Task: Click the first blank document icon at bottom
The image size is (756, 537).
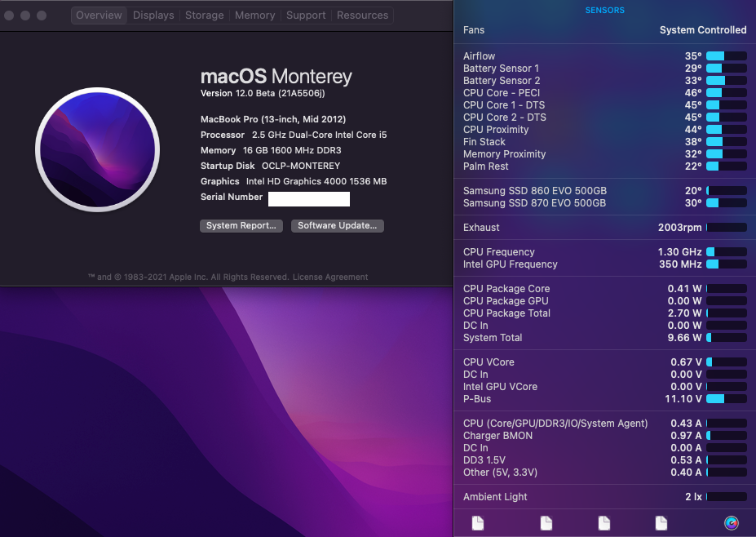Action: (x=477, y=523)
